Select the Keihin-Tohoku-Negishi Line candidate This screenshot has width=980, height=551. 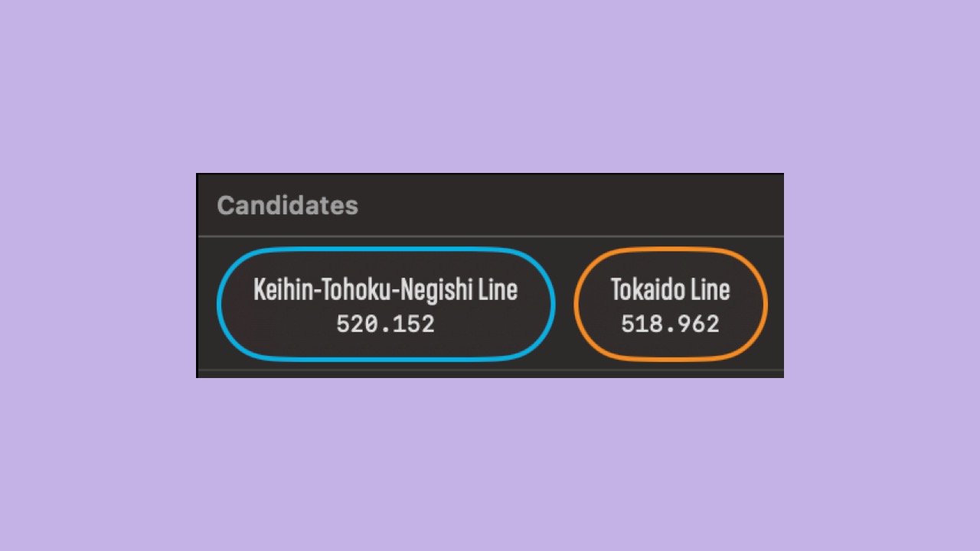(x=386, y=304)
